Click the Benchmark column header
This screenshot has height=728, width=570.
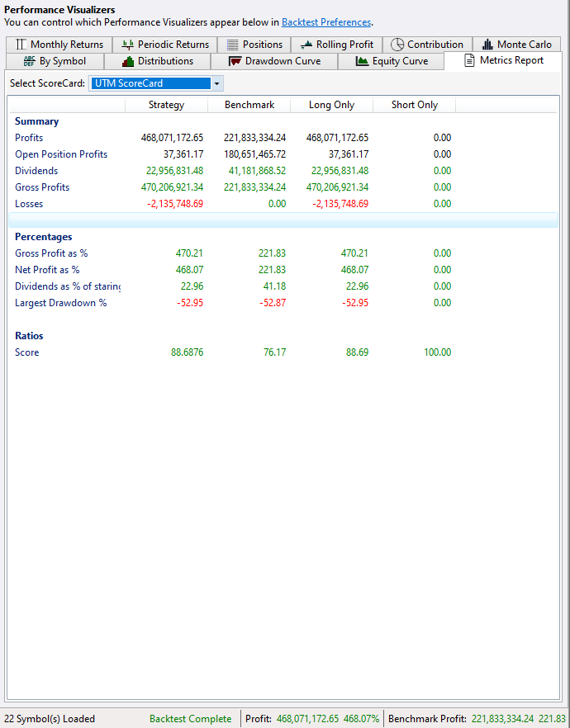(x=249, y=105)
